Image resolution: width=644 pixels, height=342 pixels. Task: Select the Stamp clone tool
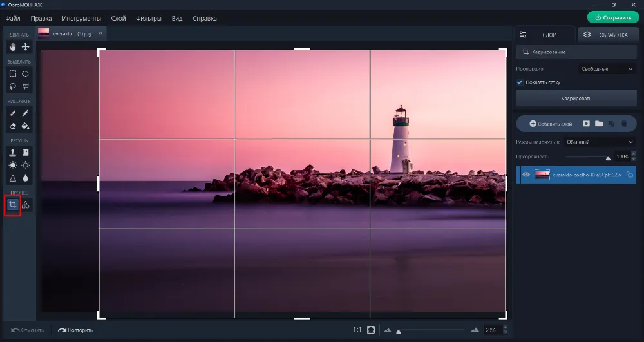click(x=13, y=153)
